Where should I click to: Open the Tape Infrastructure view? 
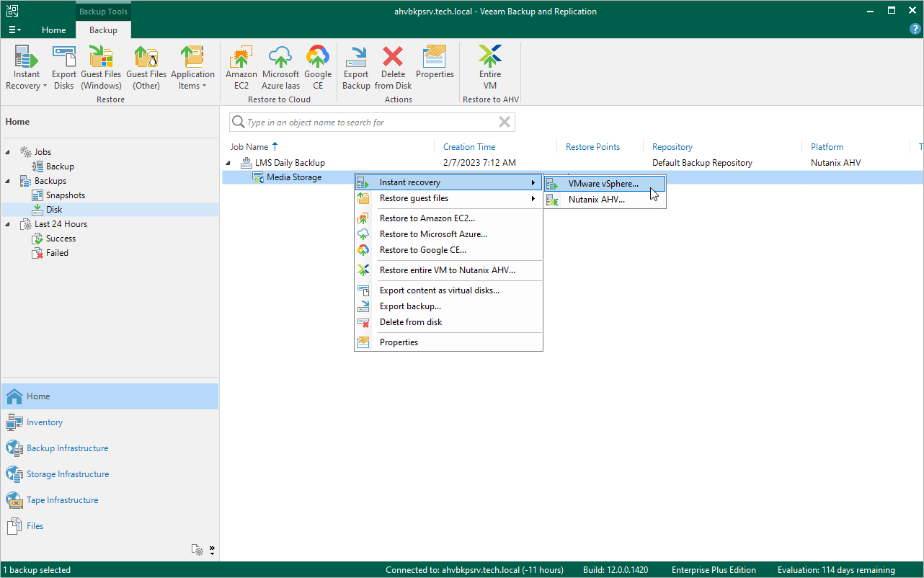110,500
